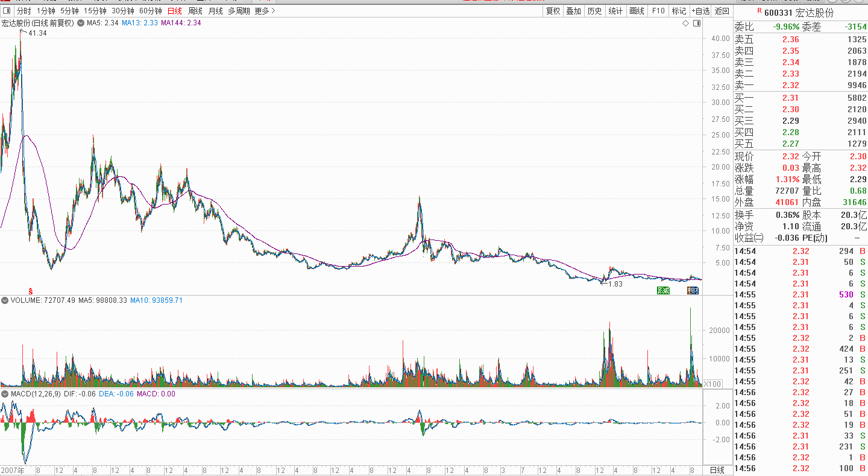Select the 1分钟 period tab
The height and width of the screenshot is (476, 868).
point(46,11)
